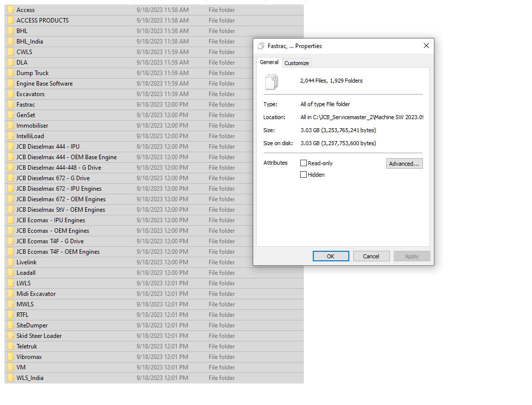Image resolution: width=532 pixels, height=405 pixels.
Task: Select 'JCB Ecomax - IPU Engines' folder name
Action: click(51, 220)
